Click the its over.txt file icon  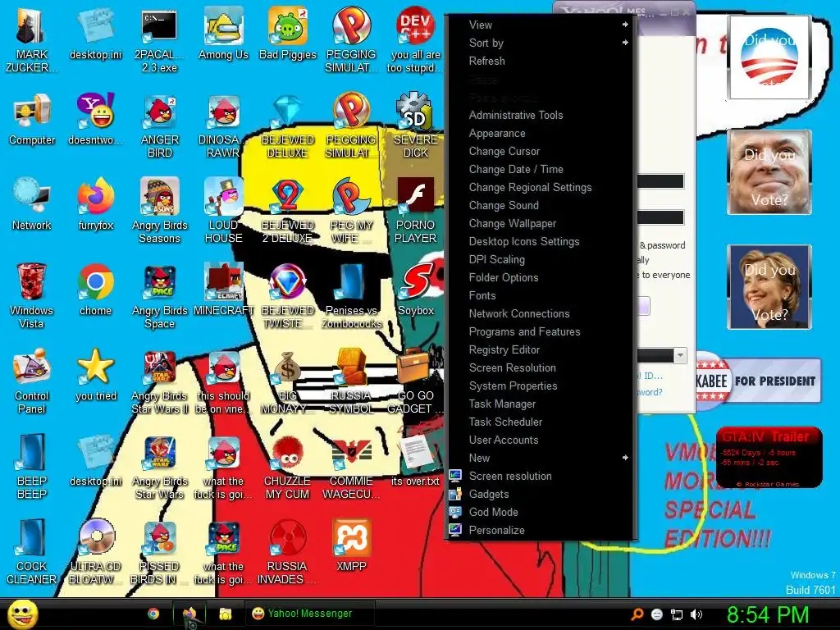(416, 459)
